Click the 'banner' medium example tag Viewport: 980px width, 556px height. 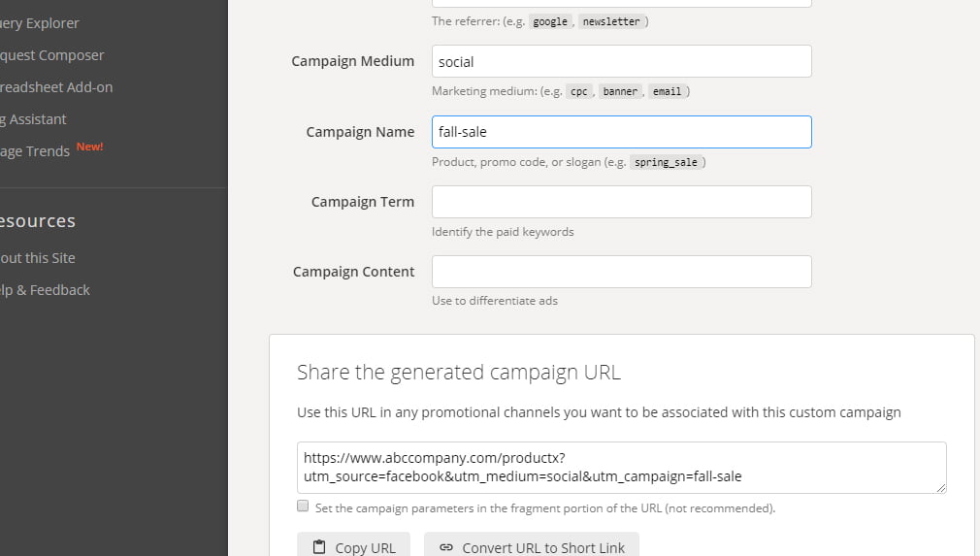[620, 92]
